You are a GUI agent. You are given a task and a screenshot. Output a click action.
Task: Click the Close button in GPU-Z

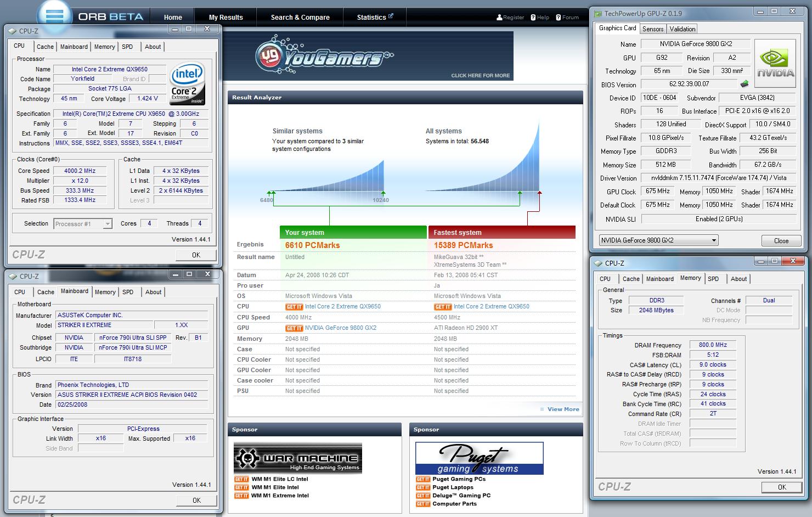(781, 241)
